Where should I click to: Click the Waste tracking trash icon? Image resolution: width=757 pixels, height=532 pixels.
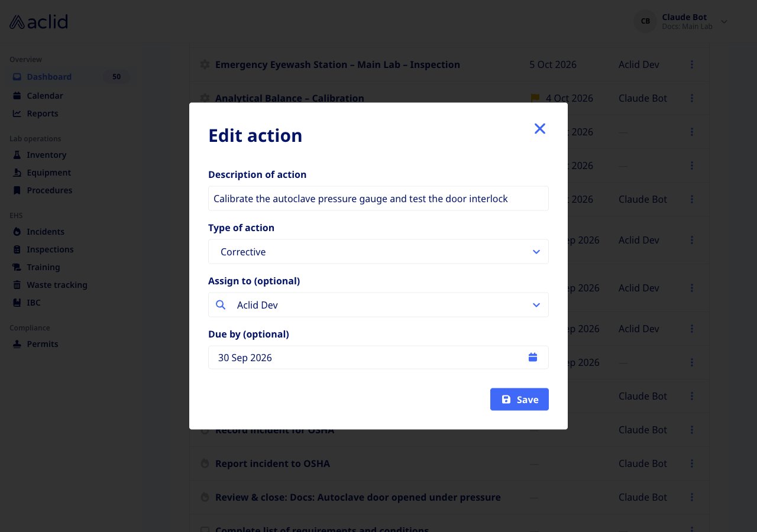pyautogui.click(x=17, y=285)
